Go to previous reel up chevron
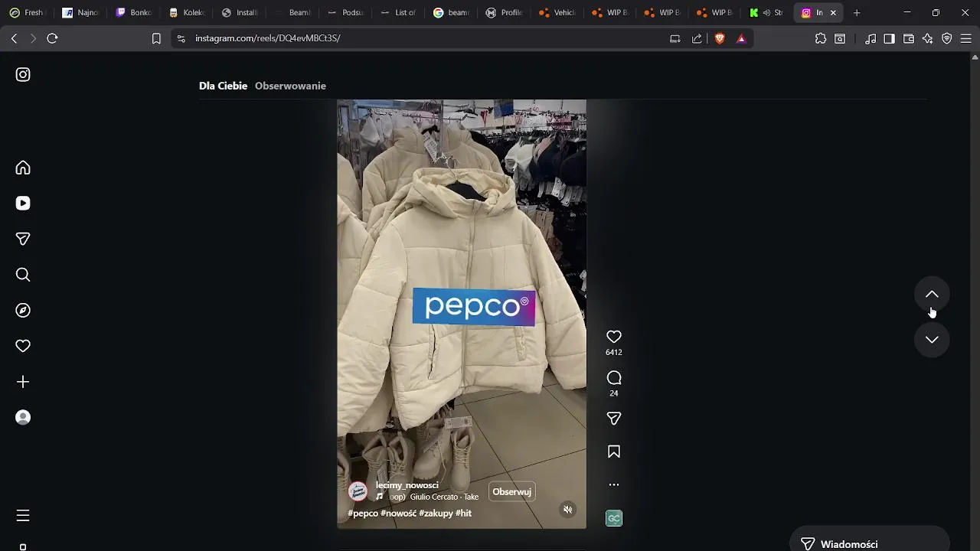 [x=932, y=295]
